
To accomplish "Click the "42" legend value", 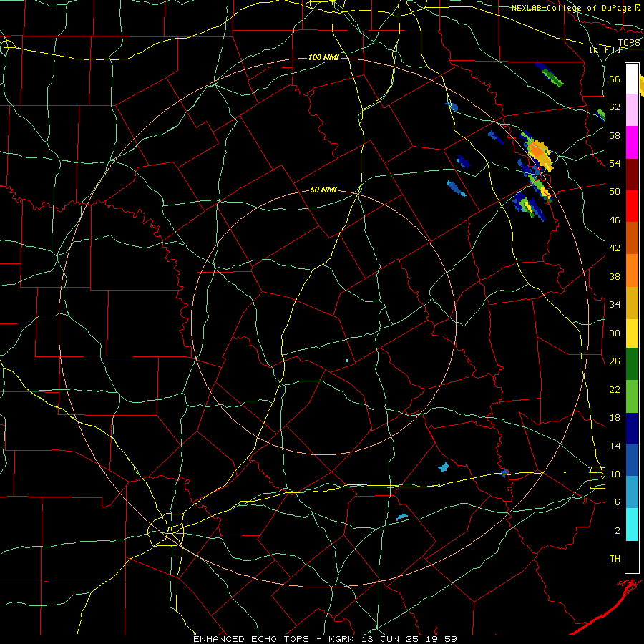I will (x=615, y=248).
